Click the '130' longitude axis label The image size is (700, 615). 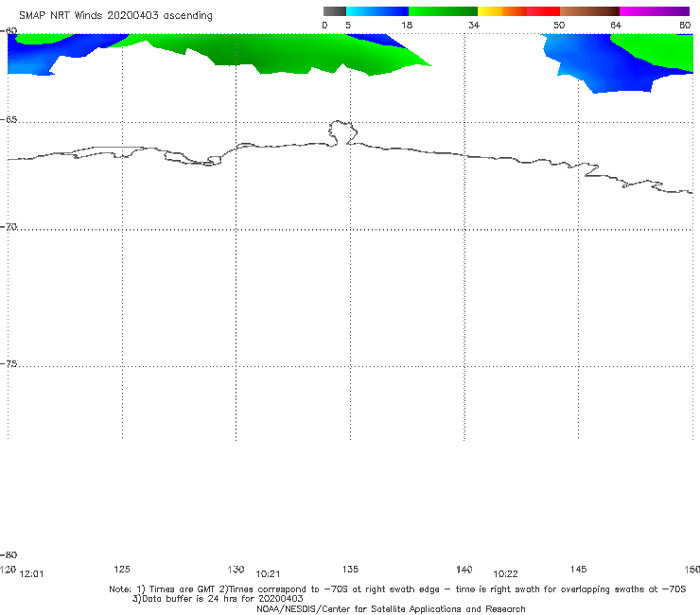click(236, 569)
